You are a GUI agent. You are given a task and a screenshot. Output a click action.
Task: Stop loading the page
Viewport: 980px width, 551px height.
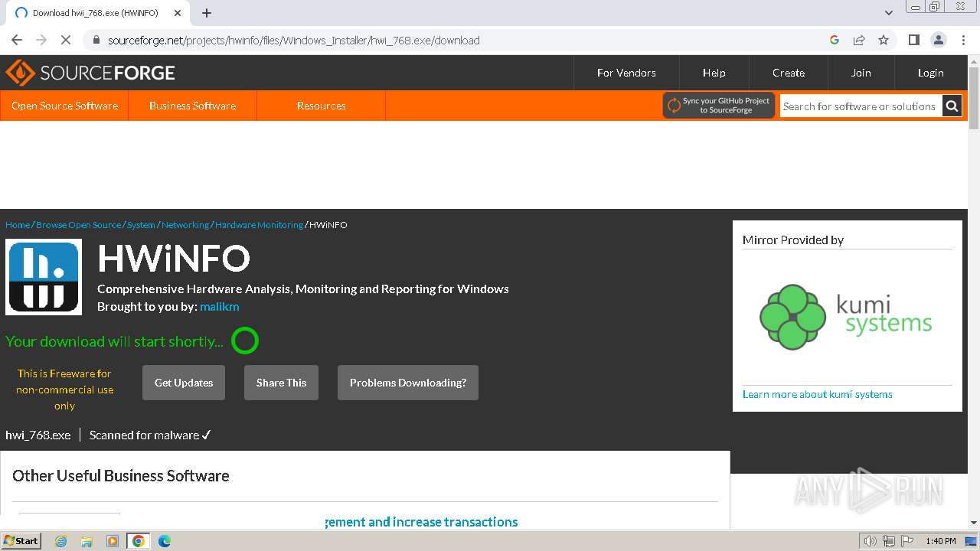[x=66, y=40]
